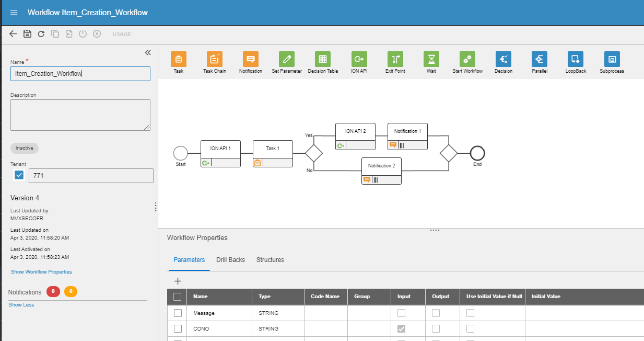
Task: Click the save workflow icon
Action: [28, 34]
